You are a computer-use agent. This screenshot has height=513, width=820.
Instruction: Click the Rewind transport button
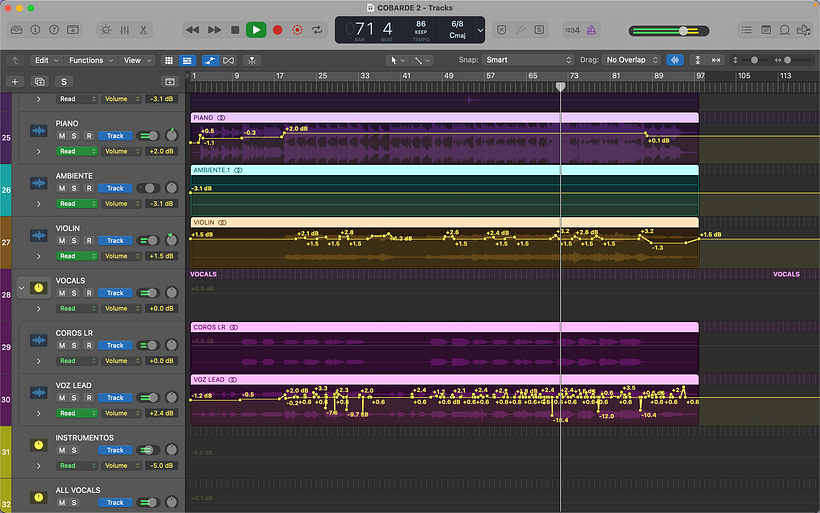192,30
